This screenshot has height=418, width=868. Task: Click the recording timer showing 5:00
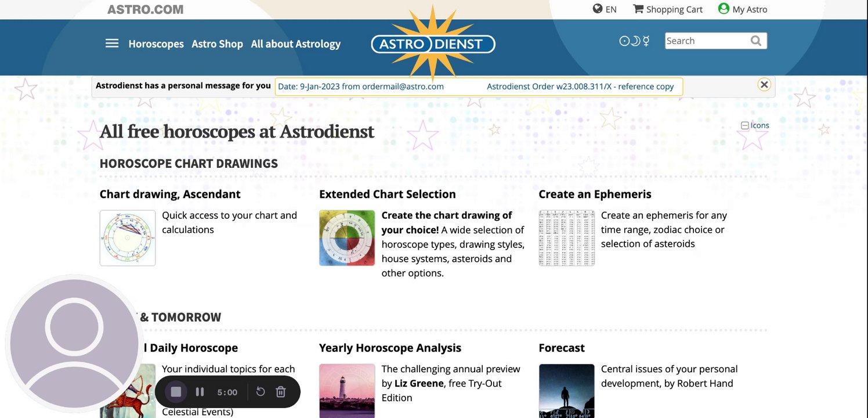[227, 392]
